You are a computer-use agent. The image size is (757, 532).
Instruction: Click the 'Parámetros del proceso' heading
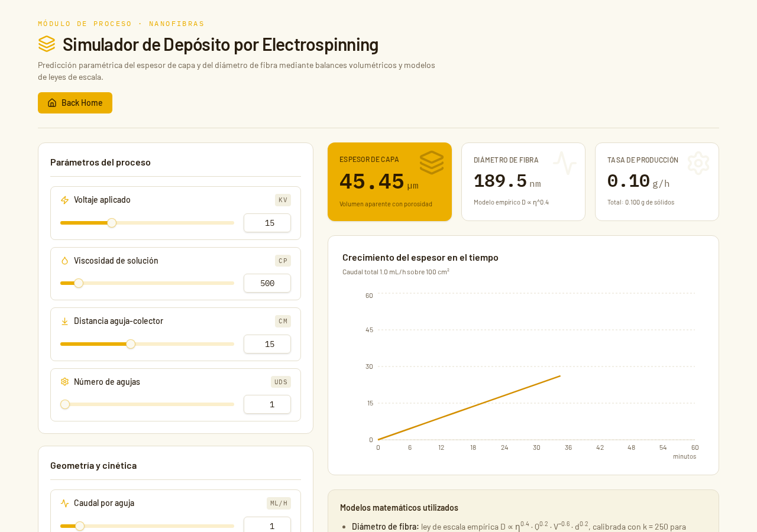101,162
